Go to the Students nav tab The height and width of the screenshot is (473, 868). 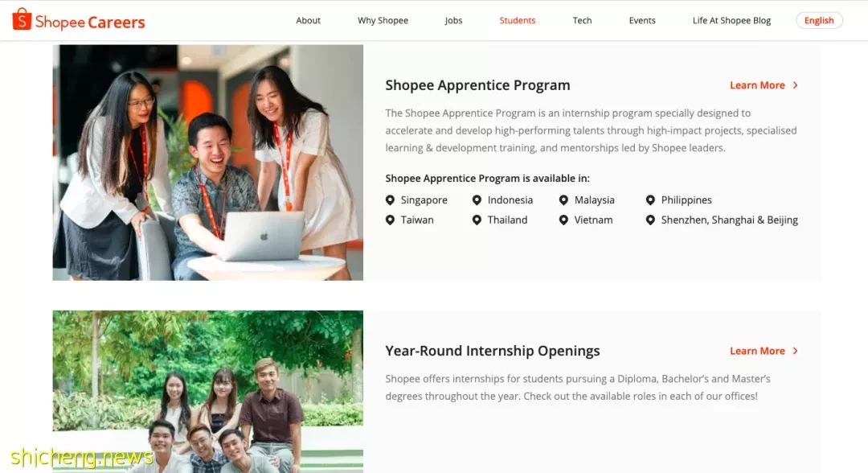coord(518,20)
